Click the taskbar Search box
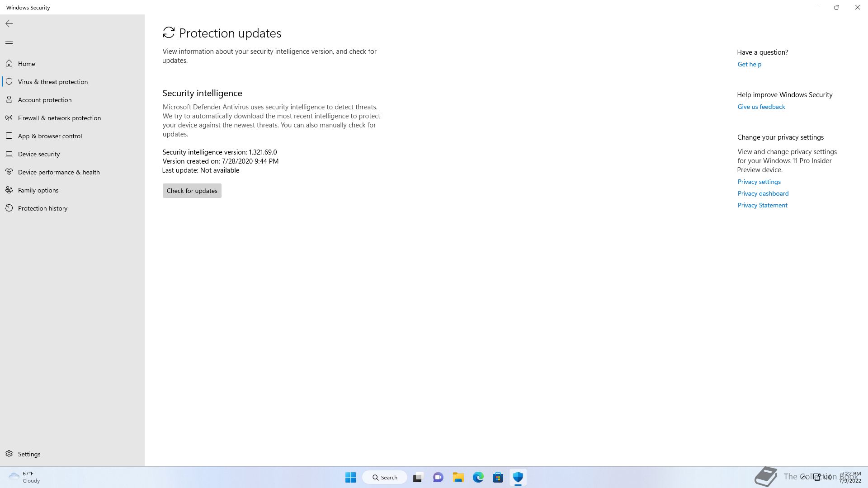868x488 pixels. [385, 477]
